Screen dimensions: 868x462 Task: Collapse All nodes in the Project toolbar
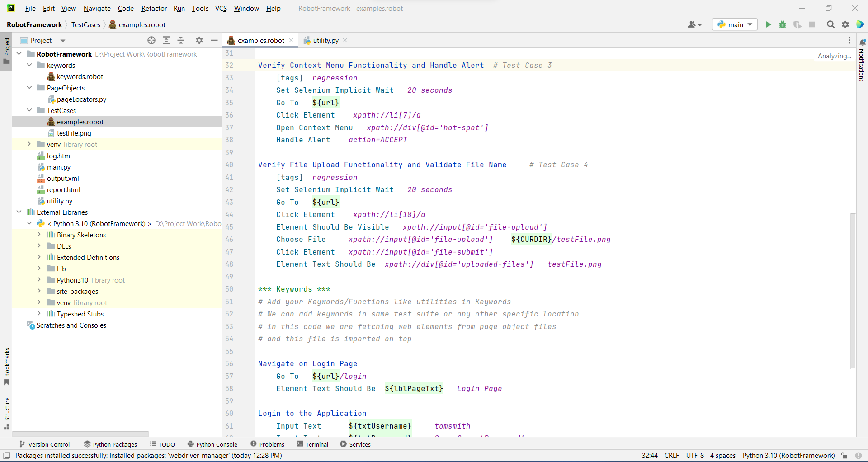pyautogui.click(x=181, y=40)
